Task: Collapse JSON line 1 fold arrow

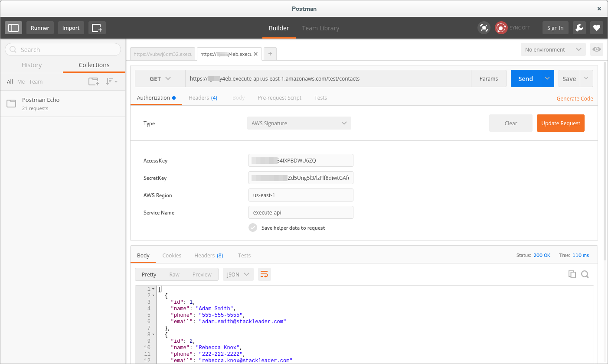Action: (x=154, y=289)
